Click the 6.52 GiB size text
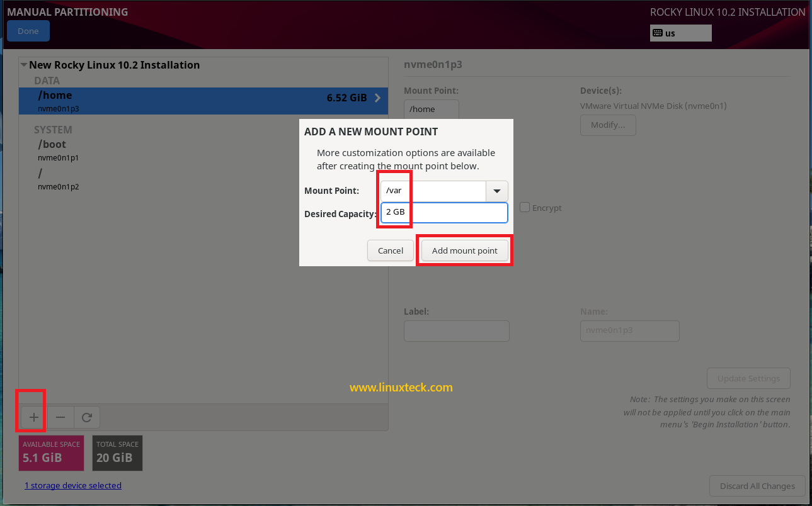 click(x=346, y=98)
